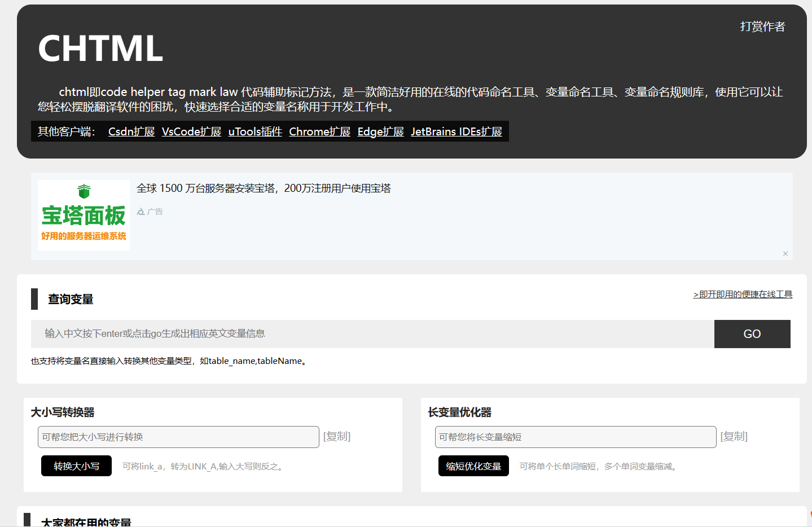Screen dimensions: 812x527
Task: Click the GO search button
Action: pyautogui.click(x=752, y=333)
